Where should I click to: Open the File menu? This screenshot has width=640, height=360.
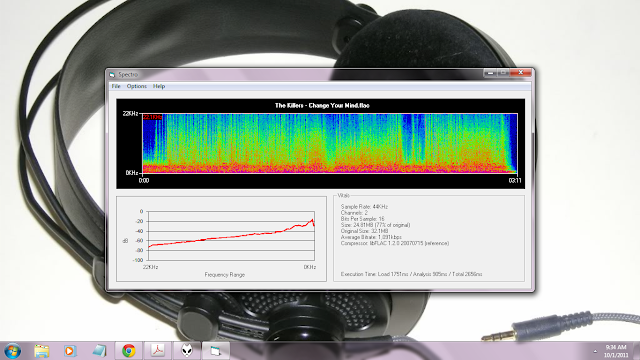pos(116,86)
